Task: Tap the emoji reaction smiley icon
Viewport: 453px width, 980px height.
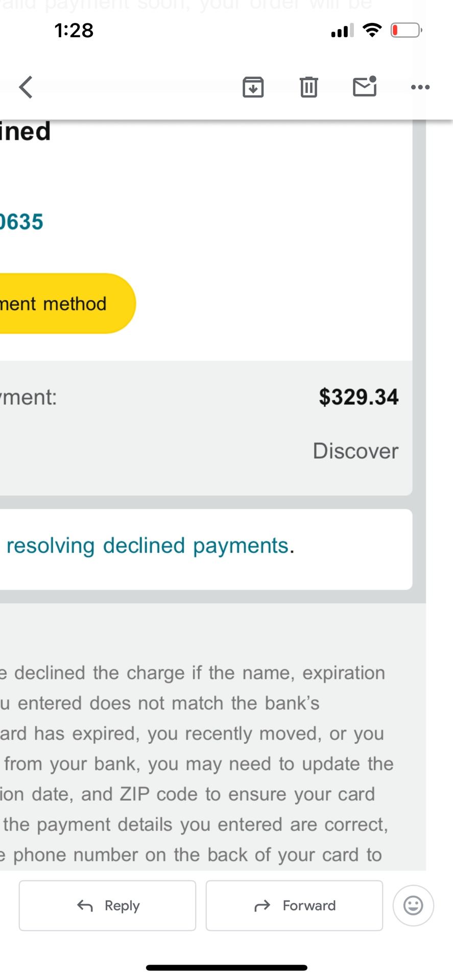Action: (x=413, y=905)
